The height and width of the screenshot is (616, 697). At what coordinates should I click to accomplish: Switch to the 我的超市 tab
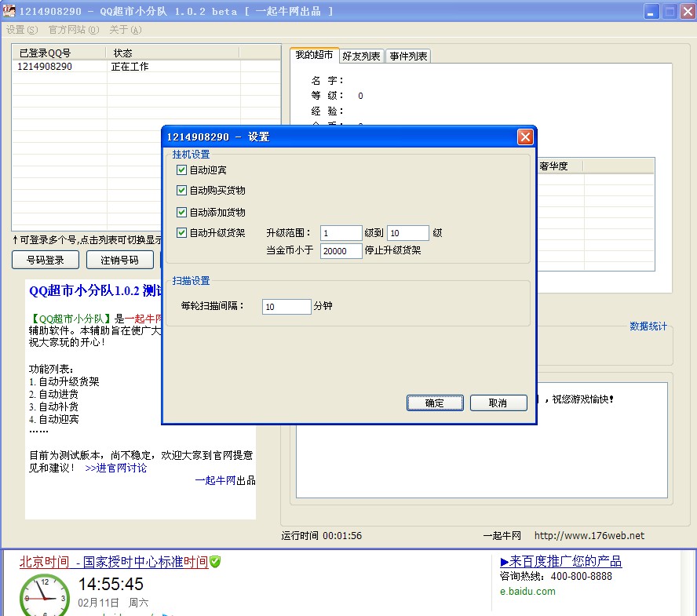314,55
